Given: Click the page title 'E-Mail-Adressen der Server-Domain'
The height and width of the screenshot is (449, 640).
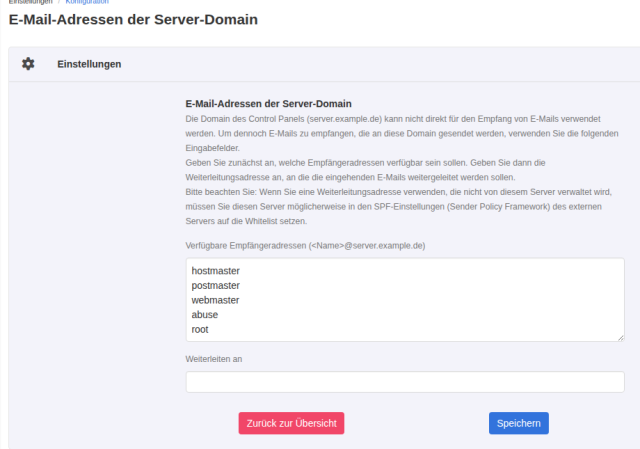Looking at the screenshot, I should coord(133,20).
